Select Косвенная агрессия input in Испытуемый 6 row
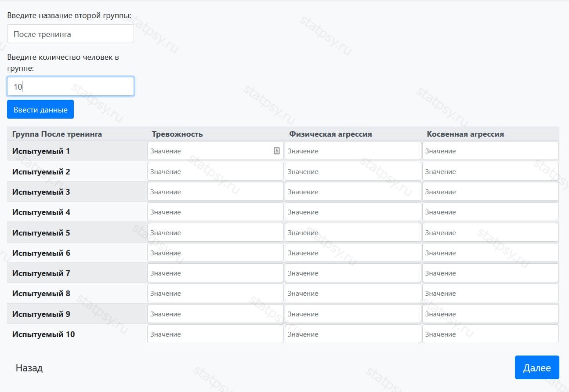569x392 pixels. [490, 253]
